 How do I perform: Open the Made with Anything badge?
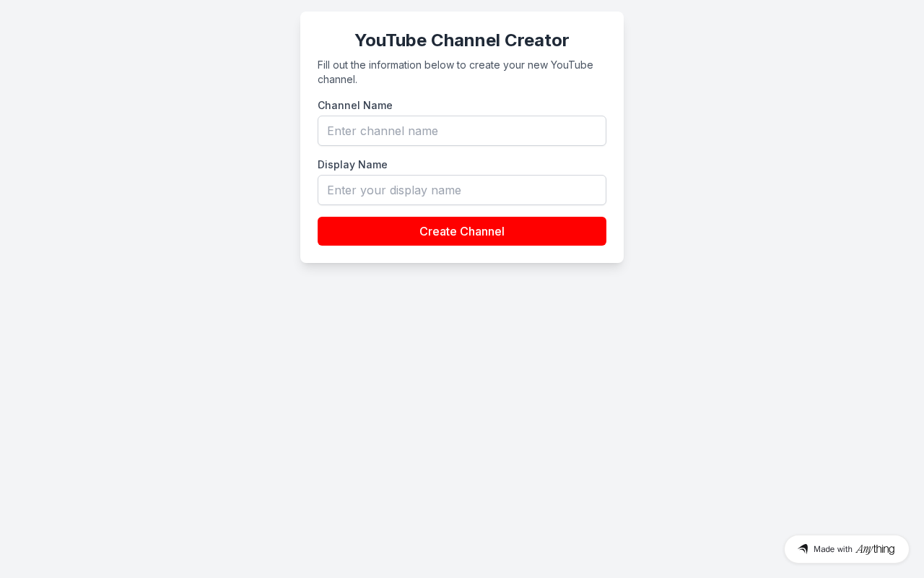click(847, 549)
